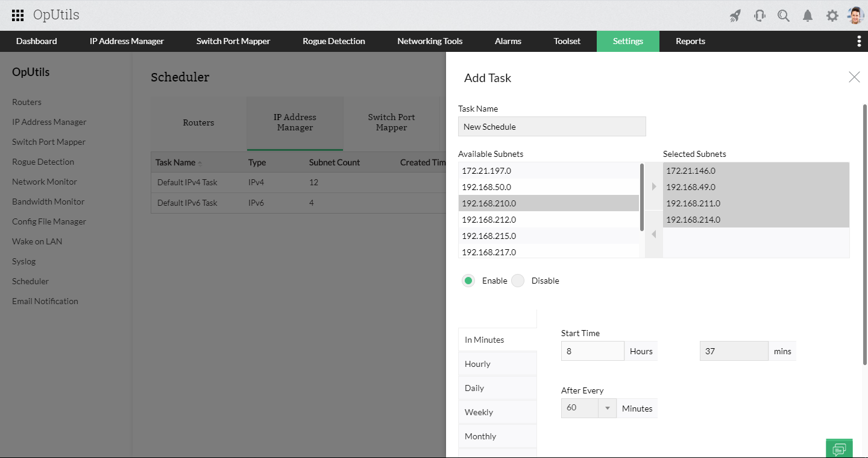Switch to the Switch Port Mapper scheduler tab

(391, 123)
